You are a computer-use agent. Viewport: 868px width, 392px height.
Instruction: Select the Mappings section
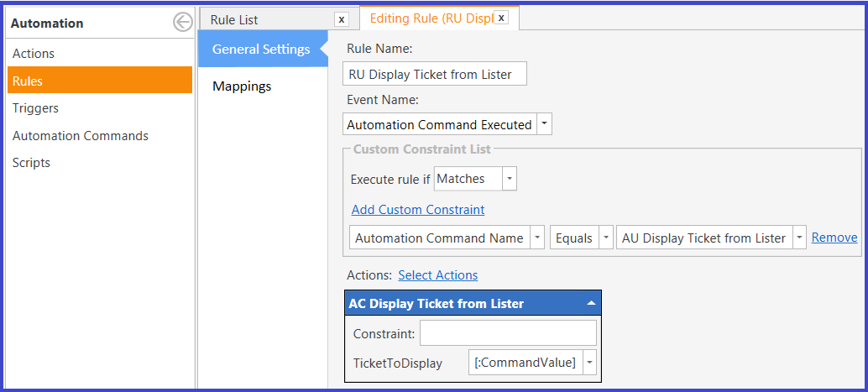(242, 86)
